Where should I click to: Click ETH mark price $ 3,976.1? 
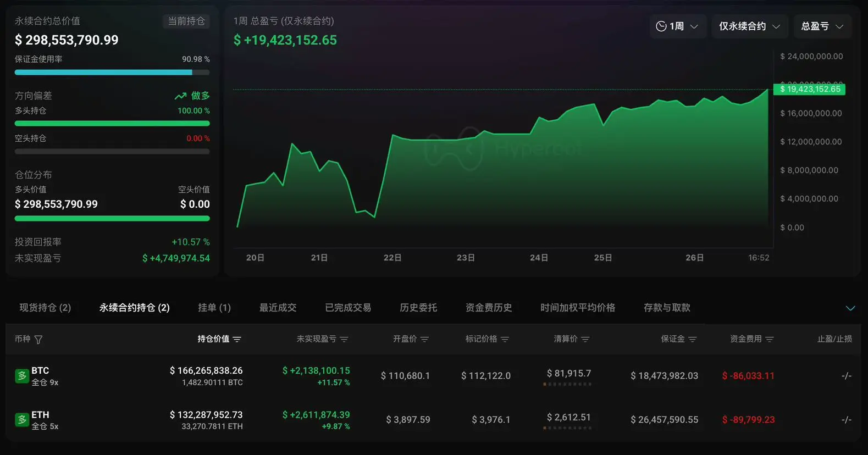pyautogui.click(x=491, y=420)
